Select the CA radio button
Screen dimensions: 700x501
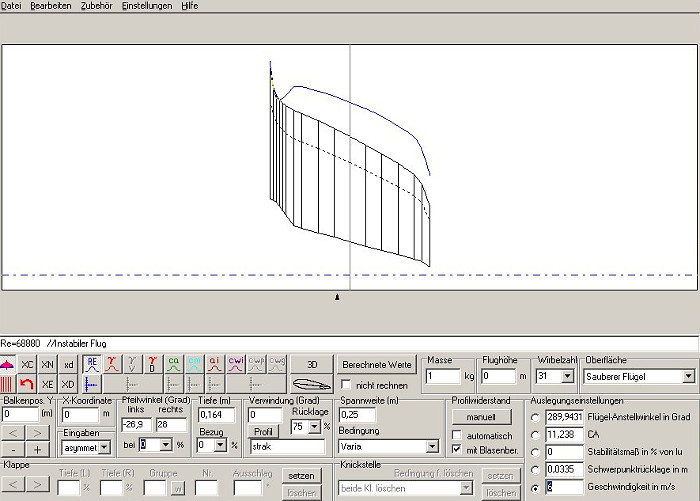(536, 434)
